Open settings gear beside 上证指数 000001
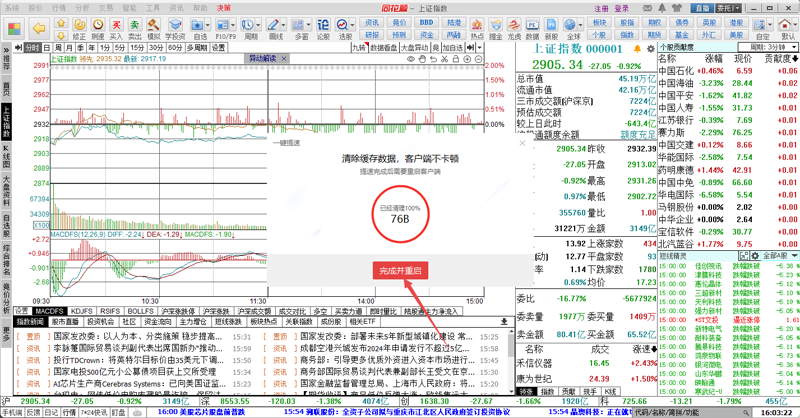The width and height of the screenshot is (800, 418). 651,49
